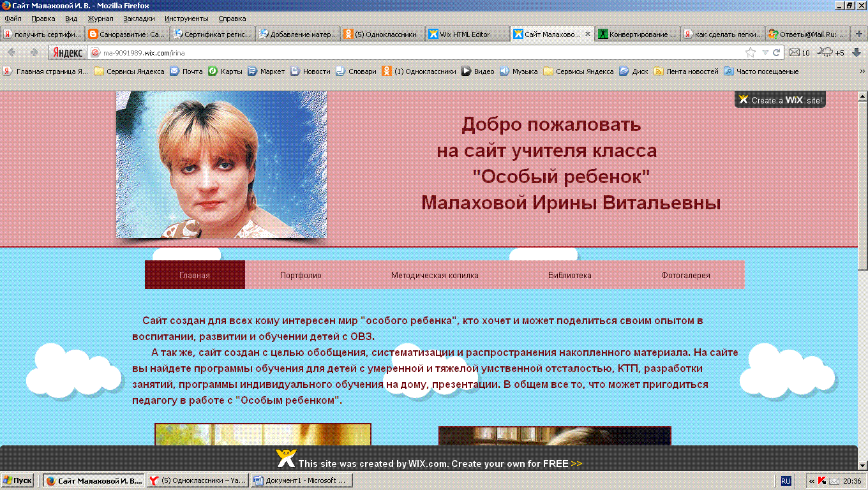Reload the page with the refresh icon
868x490 pixels.
tap(777, 53)
